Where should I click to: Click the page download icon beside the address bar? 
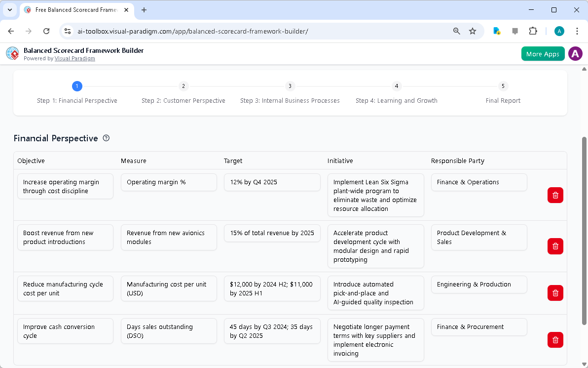(496, 31)
